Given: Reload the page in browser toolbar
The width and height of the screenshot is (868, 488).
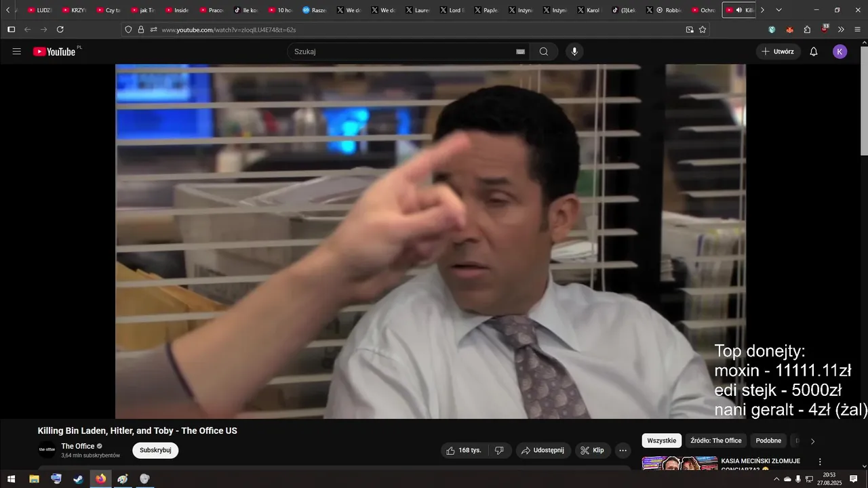Looking at the screenshot, I should (x=60, y=30).
